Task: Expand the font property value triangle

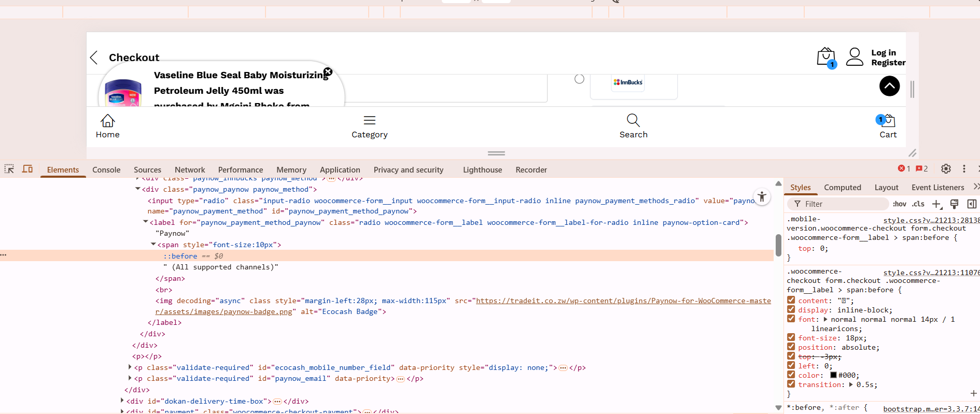Action: coord(825,319)
